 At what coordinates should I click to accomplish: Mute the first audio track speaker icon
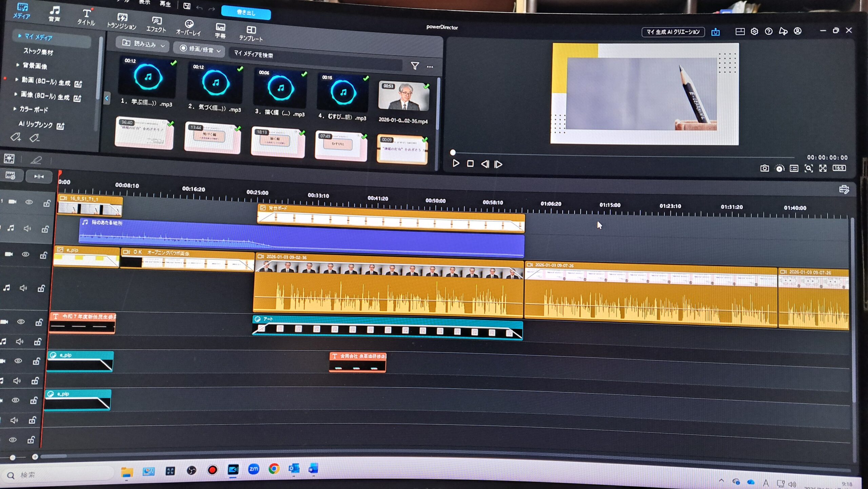click(27, 229)
